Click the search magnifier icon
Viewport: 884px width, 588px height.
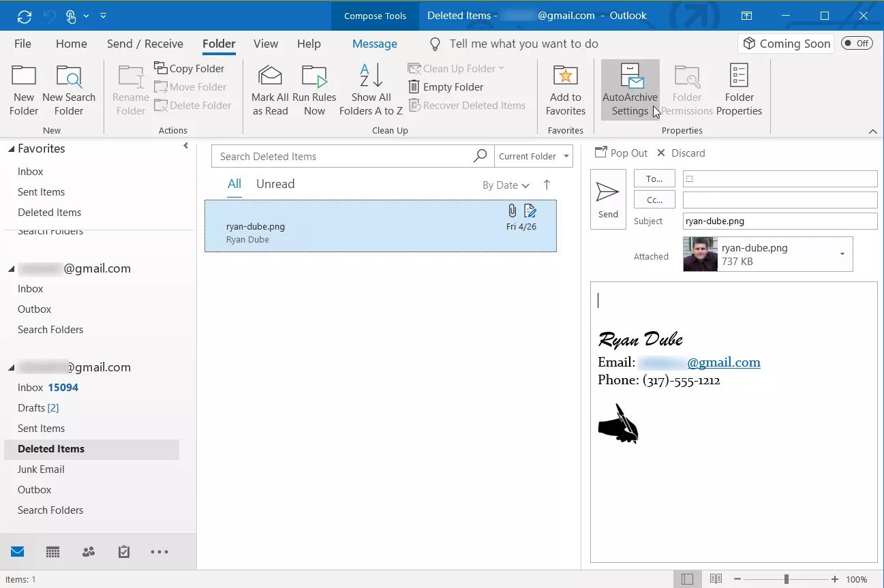click(481, 156)
